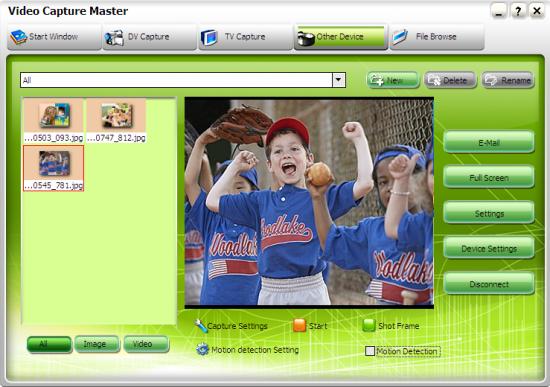Image resolution: width=550 pixels, height=387 pixels.
Task: Minimize the Video Capture Master window
Action: pos(499,11)
